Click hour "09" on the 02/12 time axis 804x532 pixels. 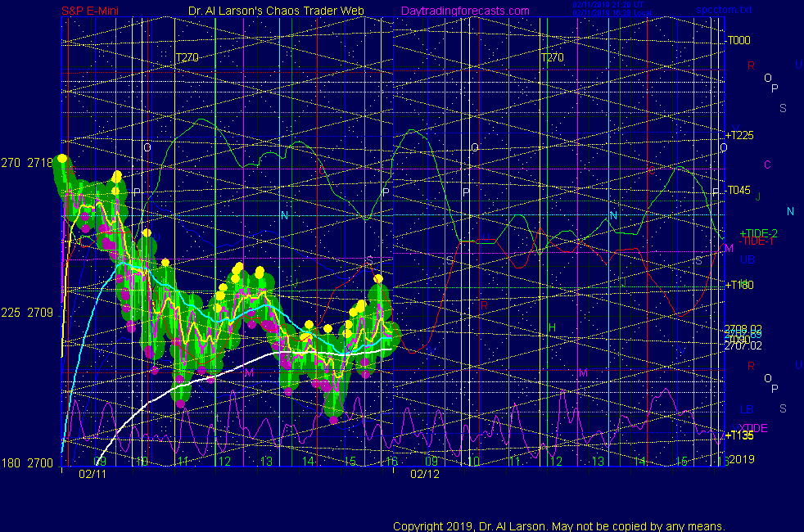coord(431,462)
